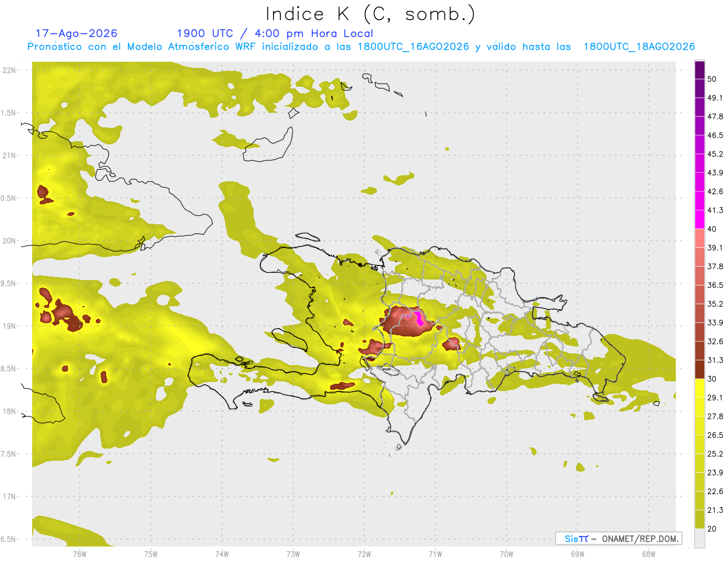Click the title "Indice K (C, somb.)"
The height and width of the screenshot is (562, 728).
[370, 14]
